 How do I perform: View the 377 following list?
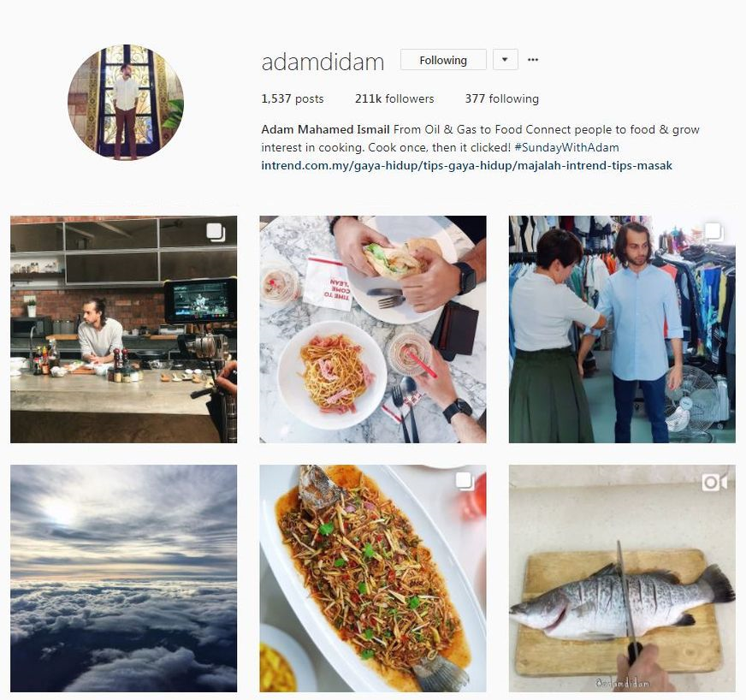tap(502, 99)
